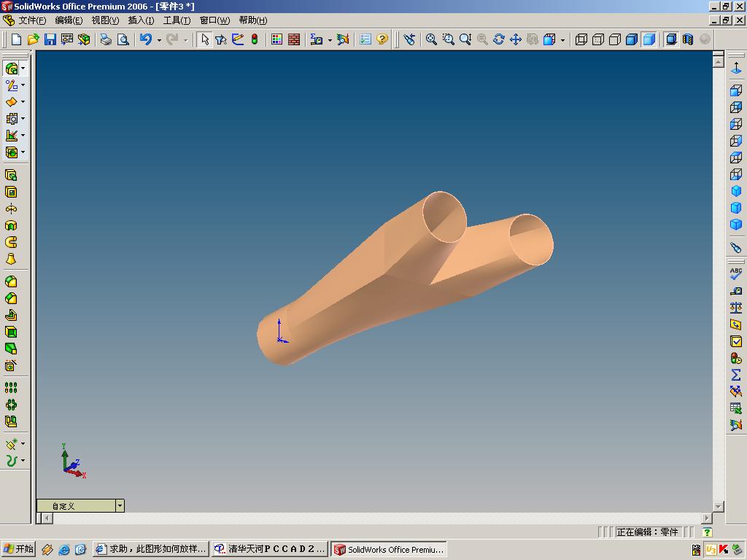Open mass properties scale icon
This screenshot has width=747, height=560.
click(x=736, y=308)
